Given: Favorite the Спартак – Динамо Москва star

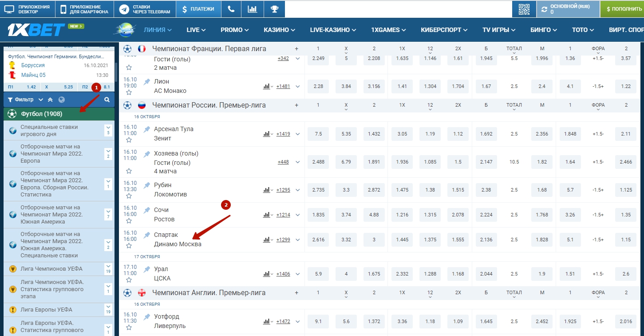Looking at the screenshot, I should (129, 246).
